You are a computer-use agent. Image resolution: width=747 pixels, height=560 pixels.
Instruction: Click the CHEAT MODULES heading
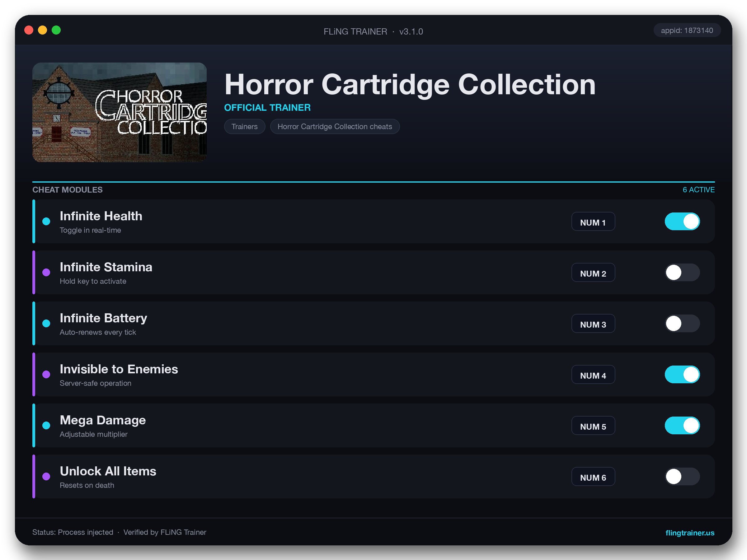pos(68,190)
